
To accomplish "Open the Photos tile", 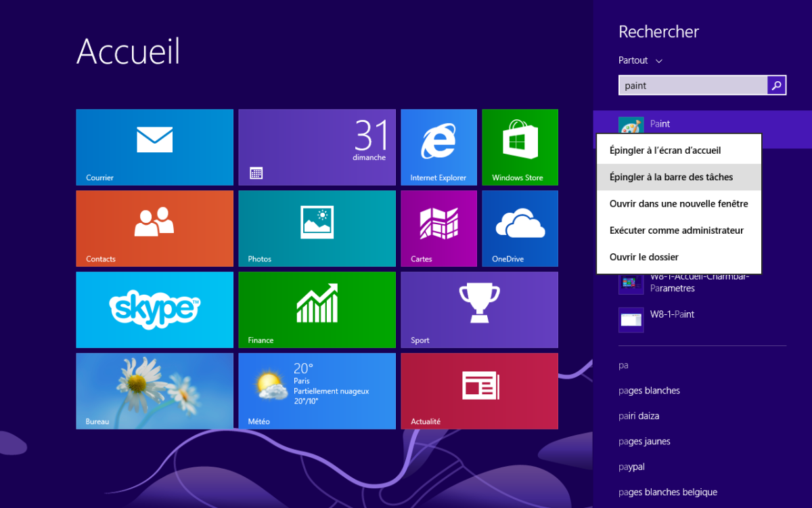I will 317,228.
